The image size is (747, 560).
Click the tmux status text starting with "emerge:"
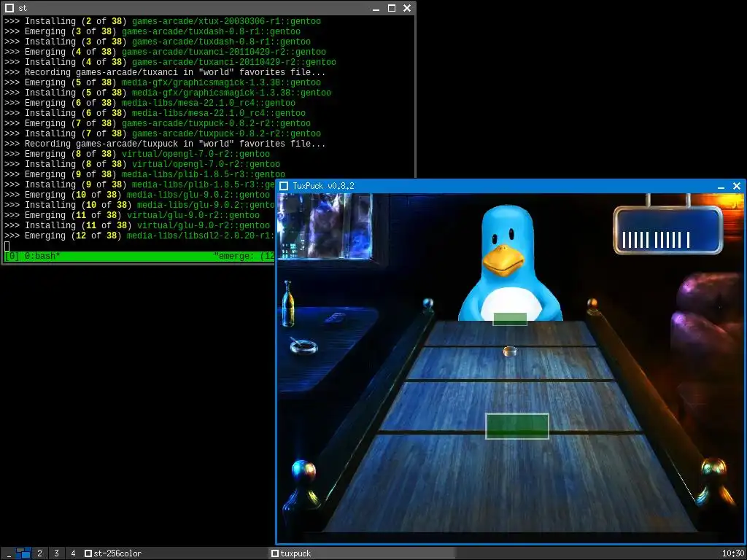click(x=244, y=256)
